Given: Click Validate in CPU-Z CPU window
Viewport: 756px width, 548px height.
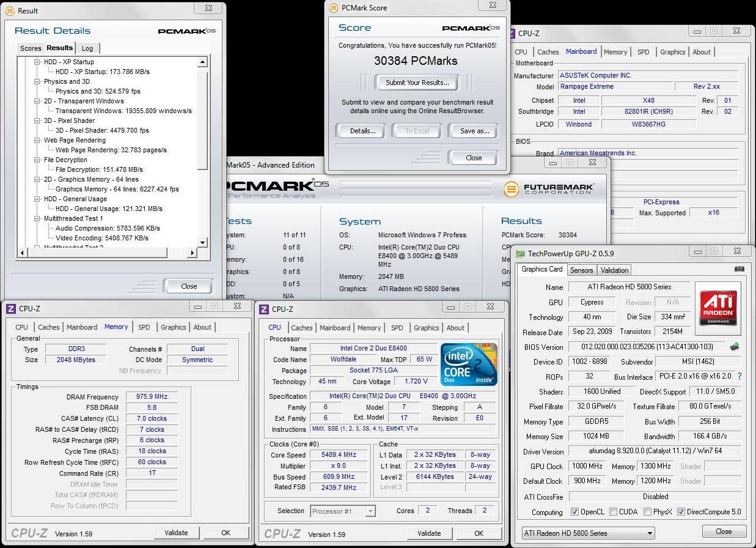Looking at the screenshot, I should tap(429, 533).
